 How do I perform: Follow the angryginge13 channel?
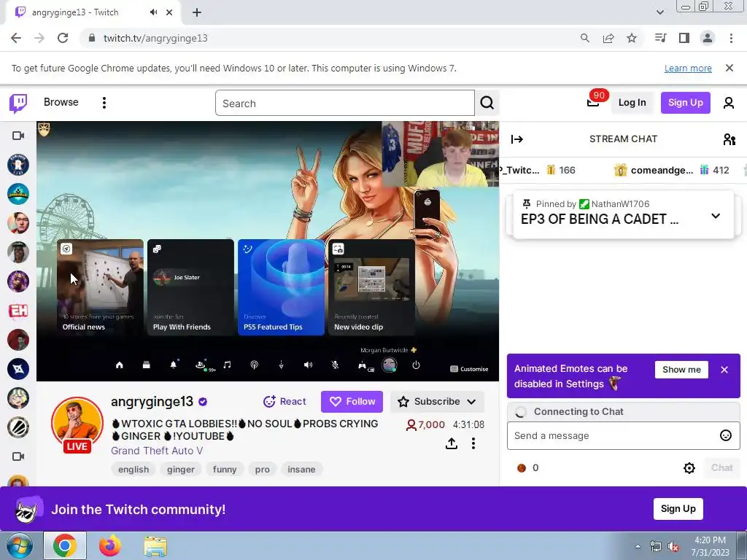coord(352,402)
